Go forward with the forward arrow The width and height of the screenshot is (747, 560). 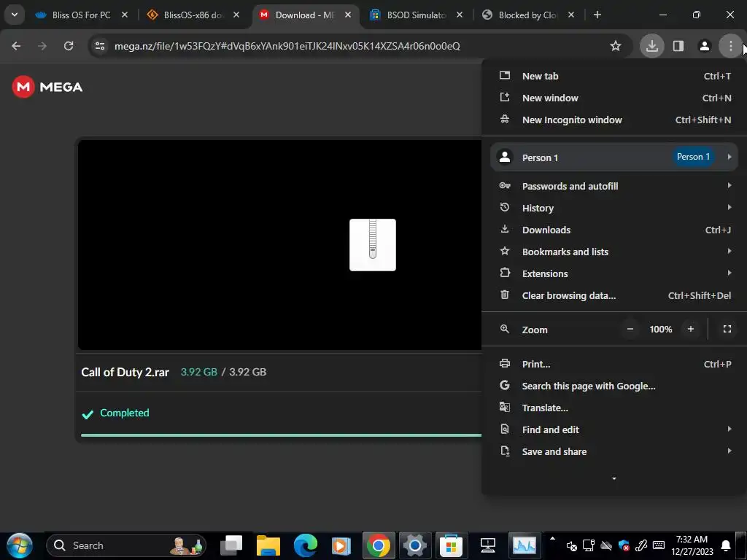(42, 46)
